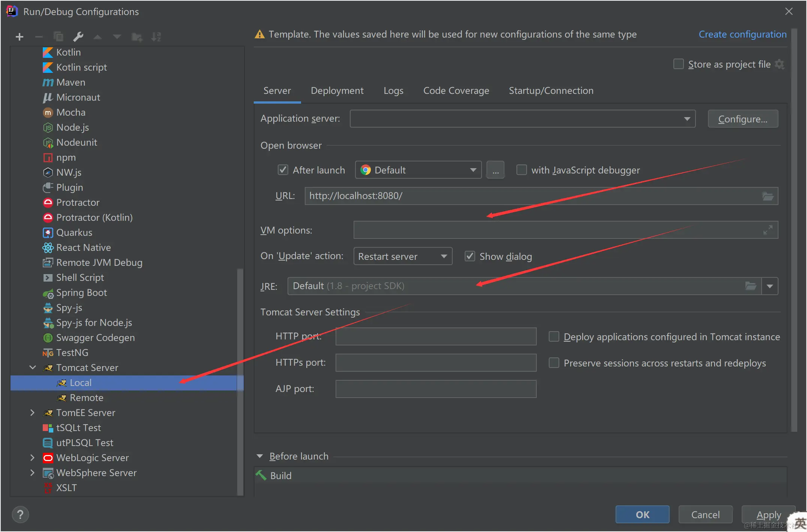Image resolution: width=807 pixels, height=532 pixels.
Task: Uncheck the After launch checkbox
Action: (x=283, y=170)
